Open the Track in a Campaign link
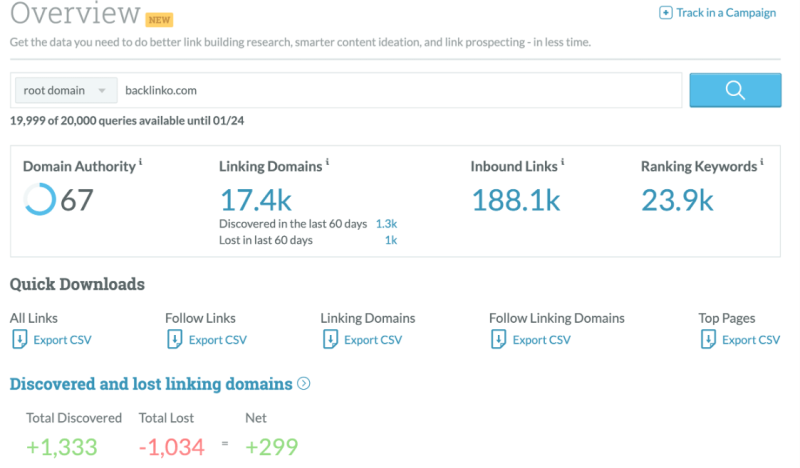Image resolution: width=800 pixels, height=468 pixels. click(726, 13)
